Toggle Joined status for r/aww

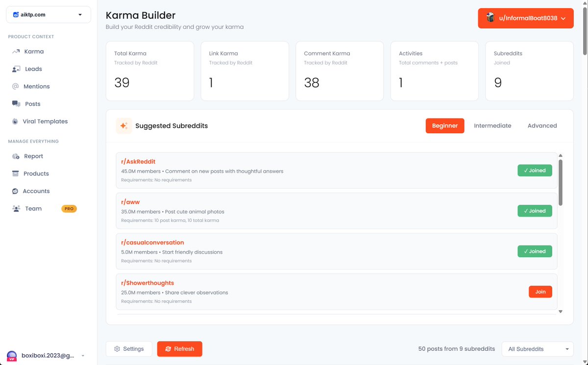coord(535,211)
